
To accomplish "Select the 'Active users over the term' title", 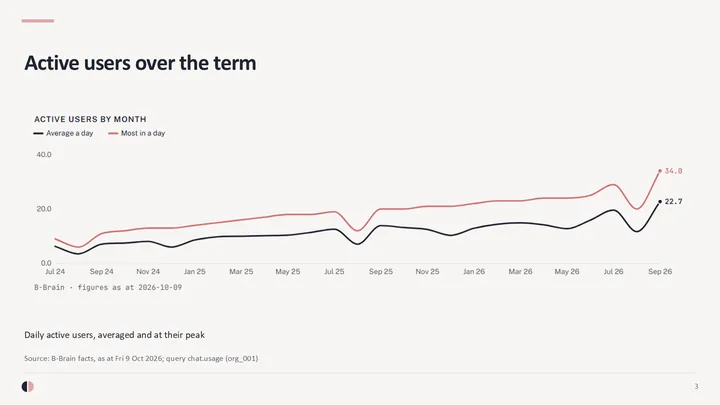I will pyautogui.click(x=140, y=63).
